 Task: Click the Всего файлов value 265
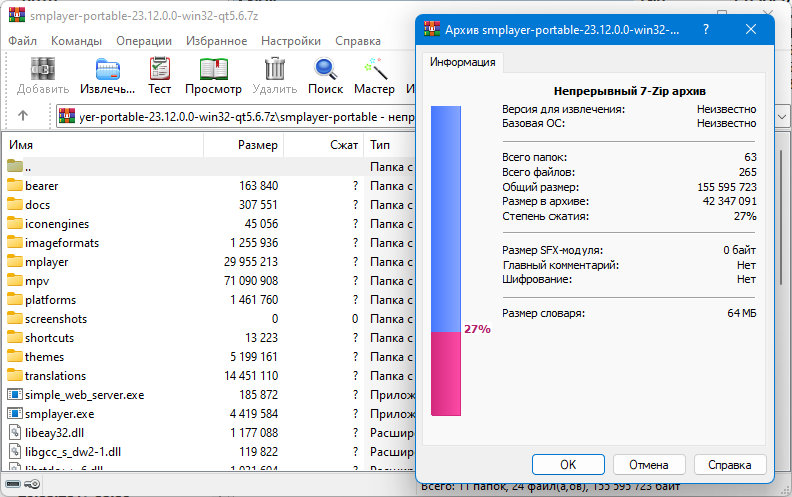(748, 172)
